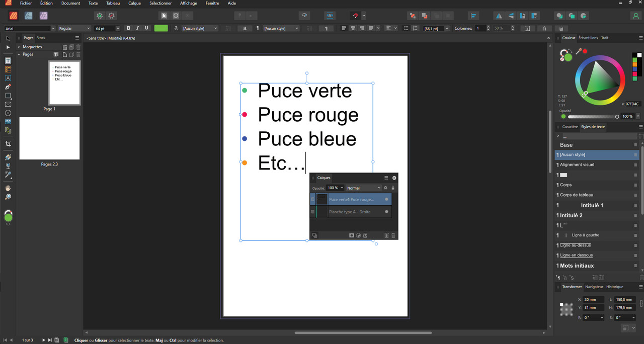Switch to the Échantillons tab
Image resolution: width=644 pixels, height=344 pixels.
click(x=588, y=38)
